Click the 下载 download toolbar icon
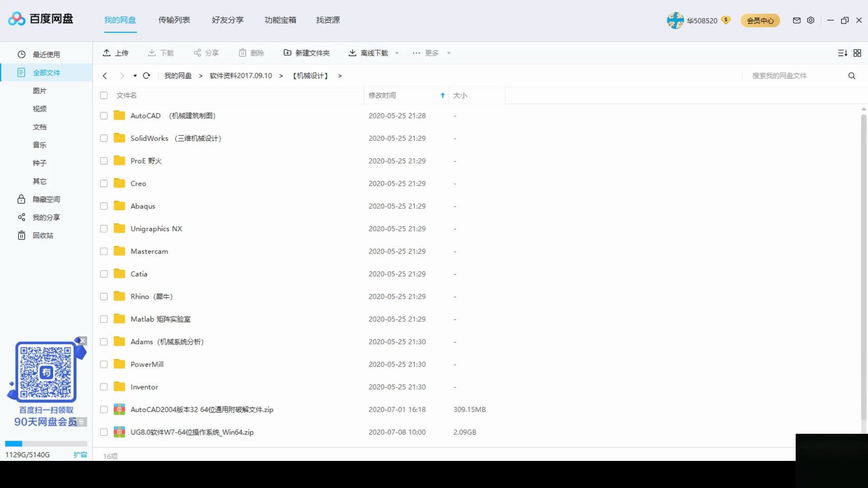The image size is (868, 488). point(152,53)
